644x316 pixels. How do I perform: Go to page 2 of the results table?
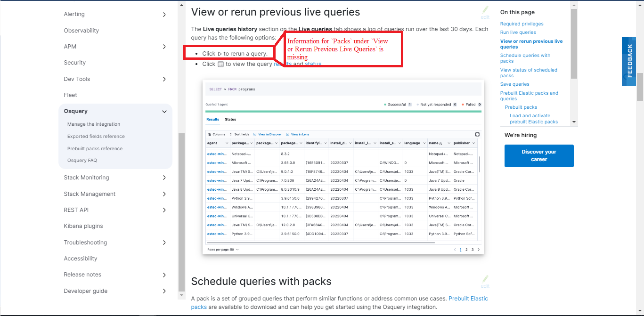466,250
